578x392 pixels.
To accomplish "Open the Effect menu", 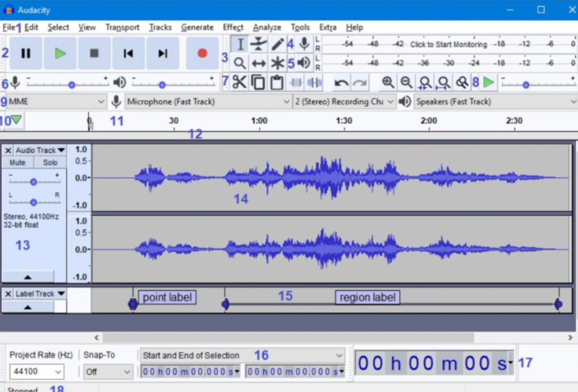I will point(233,27).
